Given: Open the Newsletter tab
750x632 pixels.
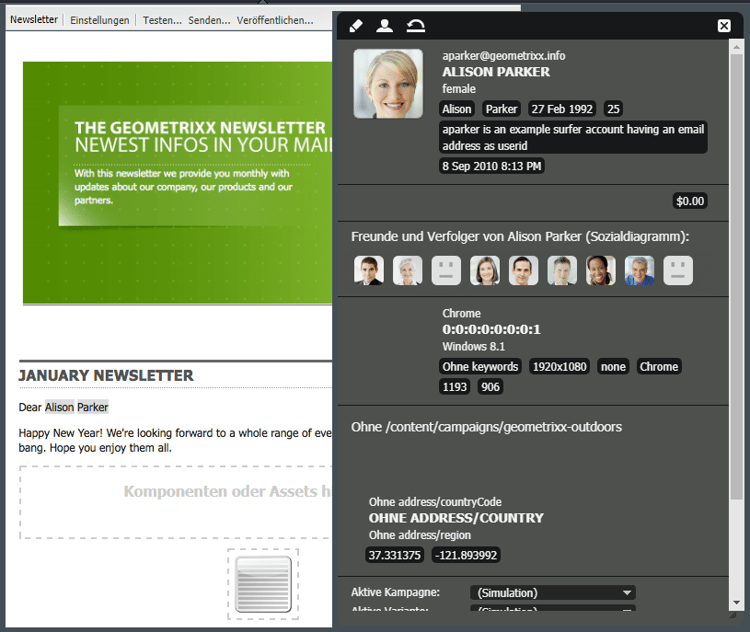Looking at the screenshot, I should click(x=34, y=20).
